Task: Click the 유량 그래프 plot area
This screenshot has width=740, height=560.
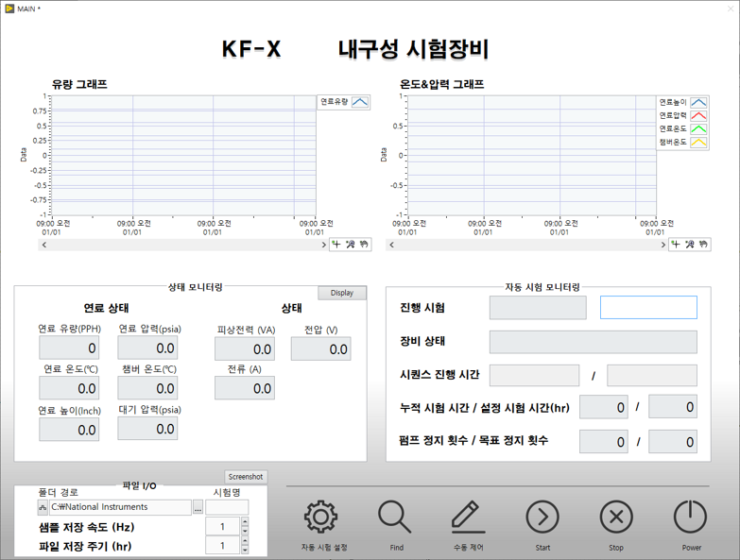Action: [x=183, y=156]
